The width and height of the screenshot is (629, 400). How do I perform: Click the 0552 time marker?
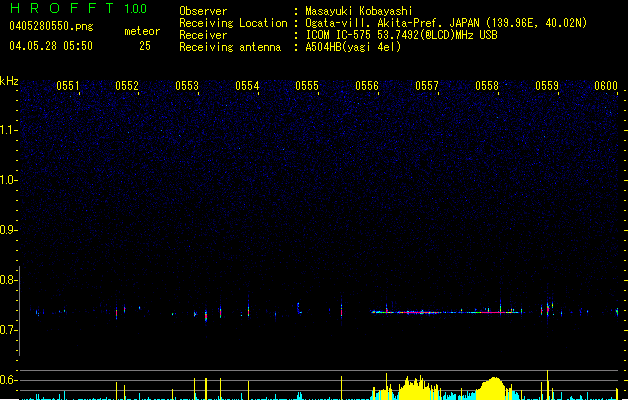tap(127, 86)
